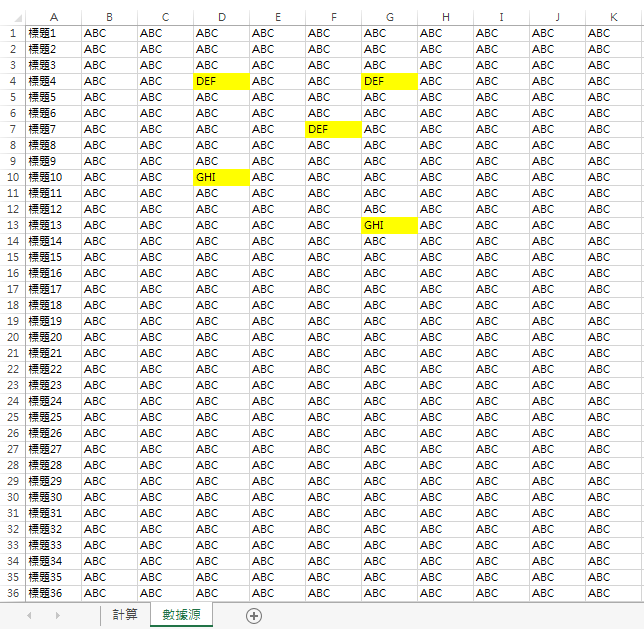Select cell 標題10
This screenshot has width=644, height=629.
click(53, 177)
